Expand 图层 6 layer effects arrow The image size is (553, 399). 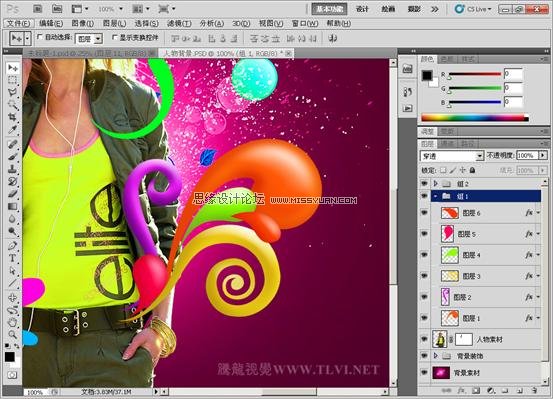click(x=538, y=213)
